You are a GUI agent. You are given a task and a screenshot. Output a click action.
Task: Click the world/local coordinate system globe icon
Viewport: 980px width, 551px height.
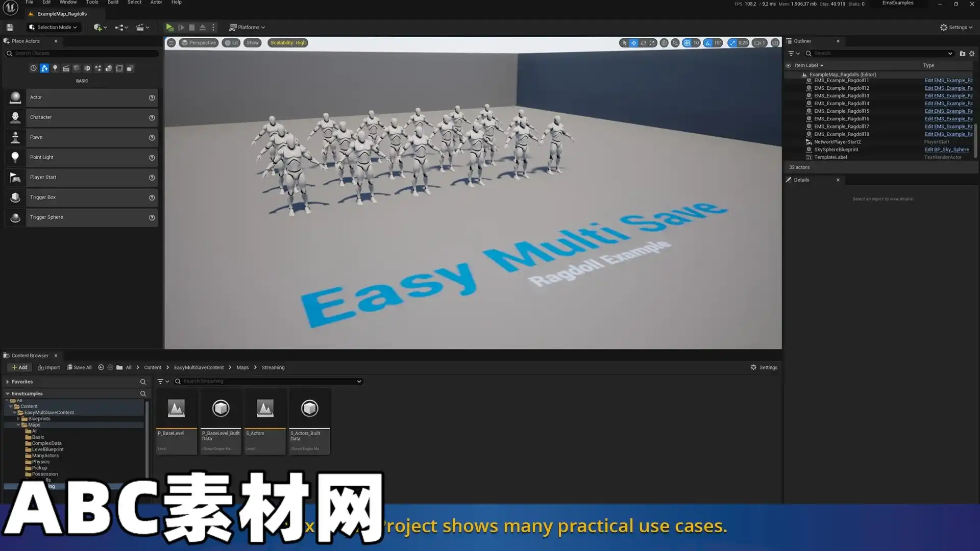[664, 43]
